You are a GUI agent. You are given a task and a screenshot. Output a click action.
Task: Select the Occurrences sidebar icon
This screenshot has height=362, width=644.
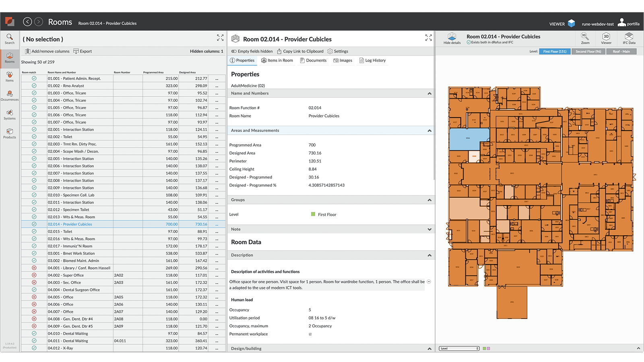tap(9, 96)
